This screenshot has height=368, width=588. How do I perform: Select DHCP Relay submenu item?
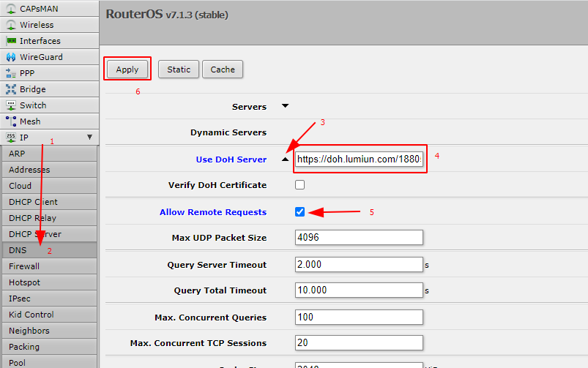pos(50,218)
